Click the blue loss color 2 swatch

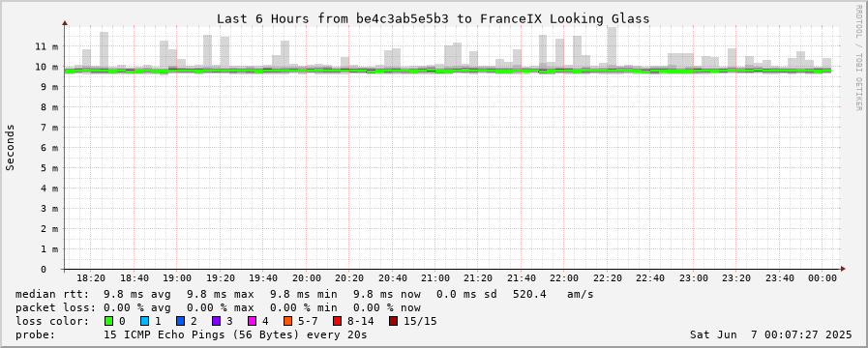tap(180, 321)
